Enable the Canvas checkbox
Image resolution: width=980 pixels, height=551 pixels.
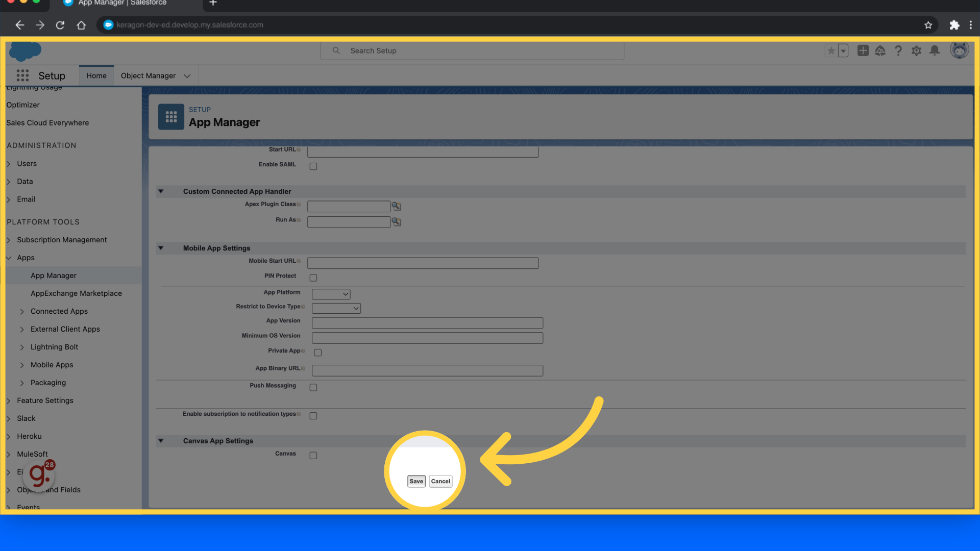point(313,456)
